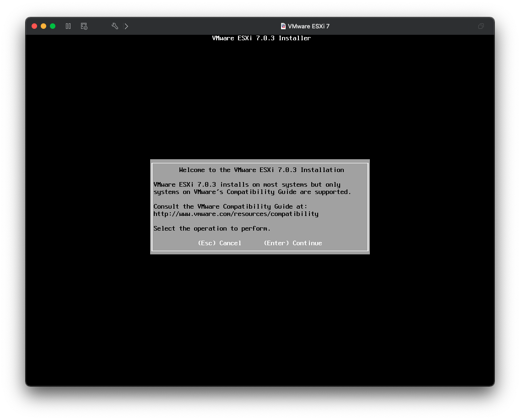Click the 'VMware ESXi 7.0.3 Installer' header
The height and width of the screenshot is (420, 520).
[x=261, y=38]
